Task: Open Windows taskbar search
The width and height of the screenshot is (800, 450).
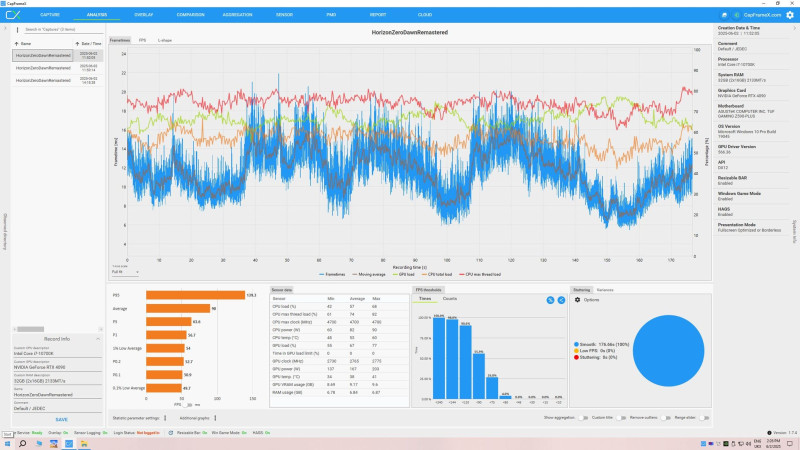Action: pos(22,444)
